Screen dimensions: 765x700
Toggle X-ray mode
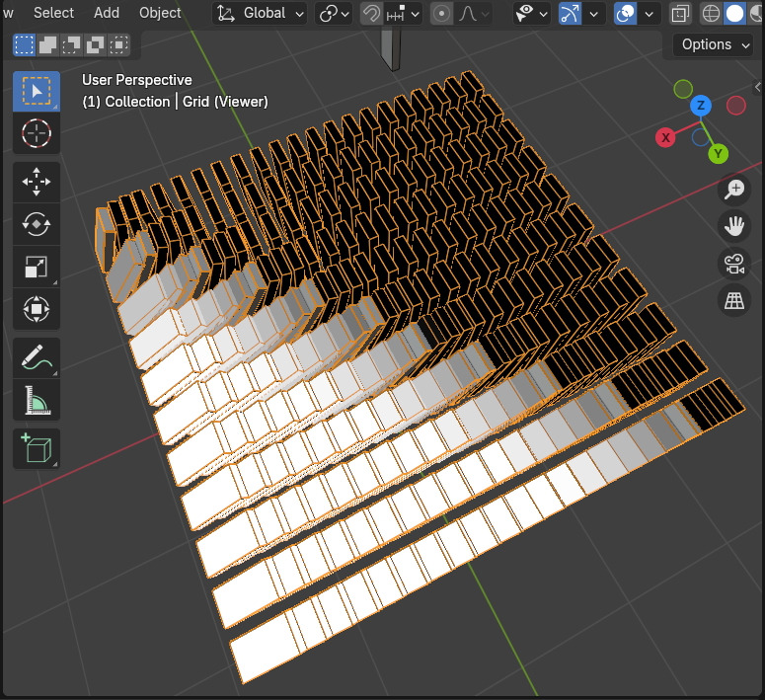click(680, 14)
